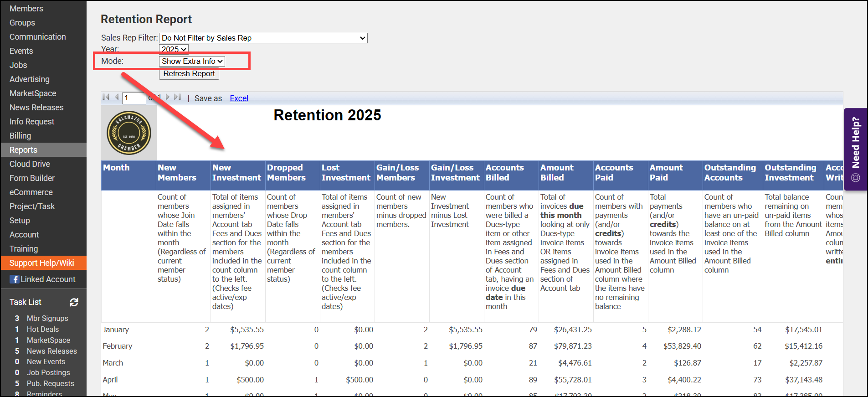This screenshot has height=397, width=868.
Task: Open the Sales Rep Filter dropdown
Action: click(263, 38)
